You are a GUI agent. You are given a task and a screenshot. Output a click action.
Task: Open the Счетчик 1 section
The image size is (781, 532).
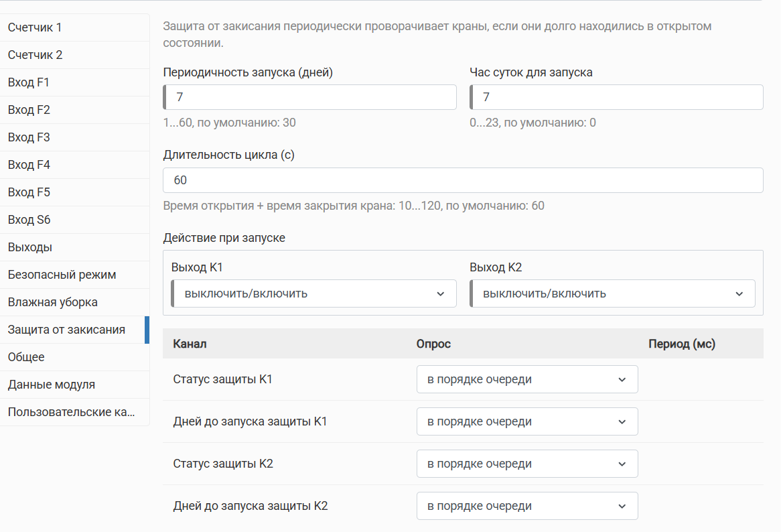tap(75, 27)
